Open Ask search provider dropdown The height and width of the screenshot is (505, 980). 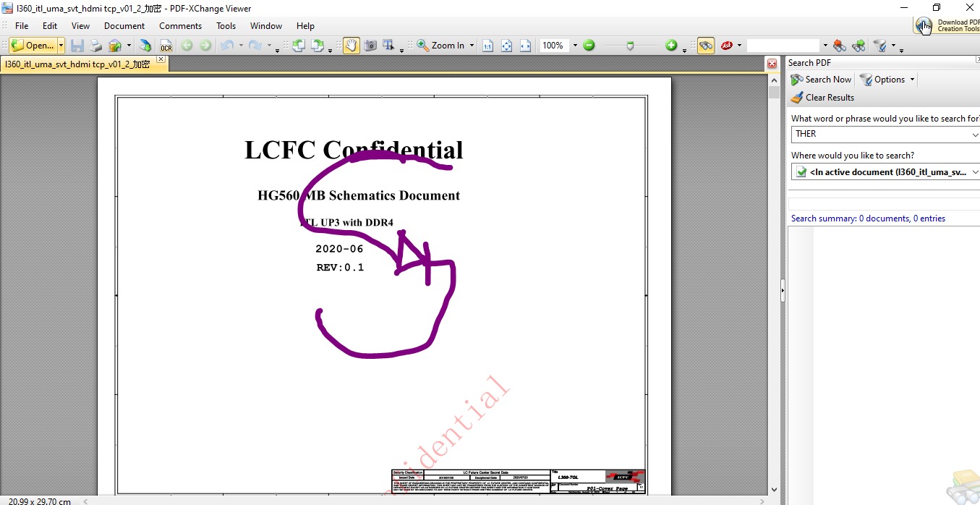click(x=739, y=46)
